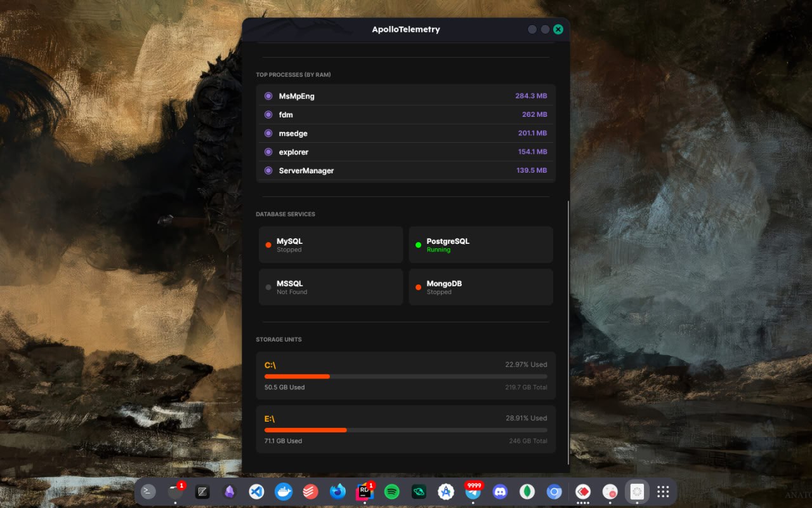
Task: Click the green status dot for PostgreSQL
Action: (418, 245)
